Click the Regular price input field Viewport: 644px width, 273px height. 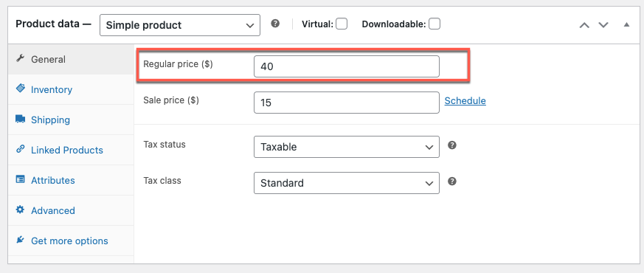(x=347, y=66)
